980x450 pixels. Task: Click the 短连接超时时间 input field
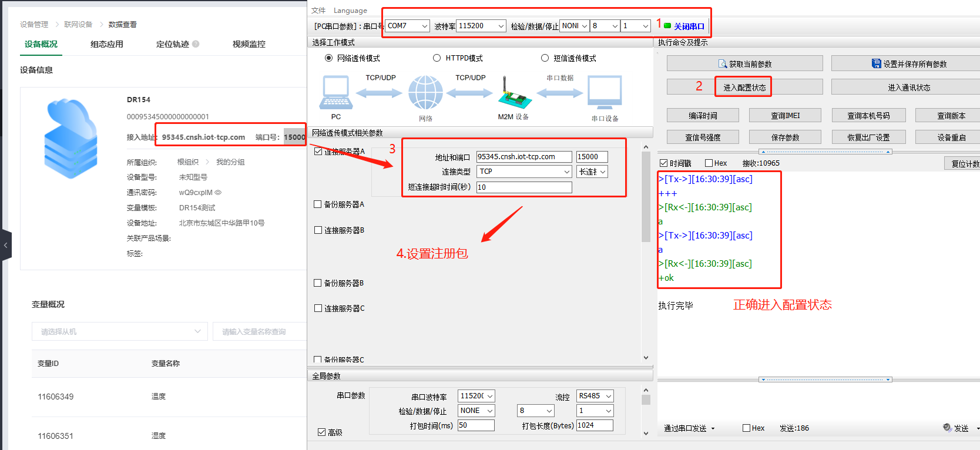pyautogui.click(x=523, y=187)
